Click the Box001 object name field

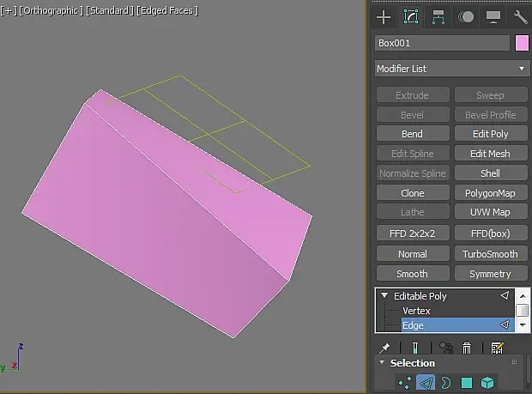coord(442,43)
